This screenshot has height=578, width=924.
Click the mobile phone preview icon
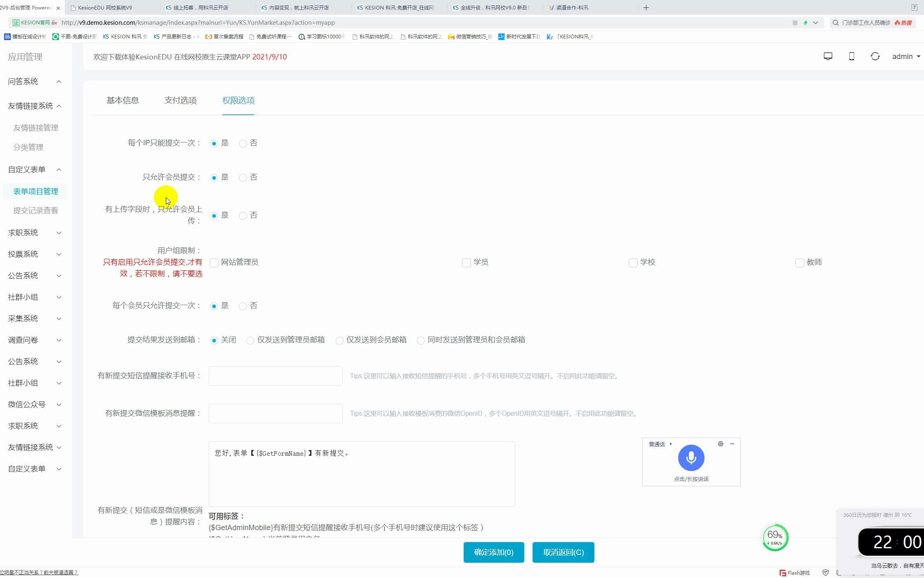851,56
